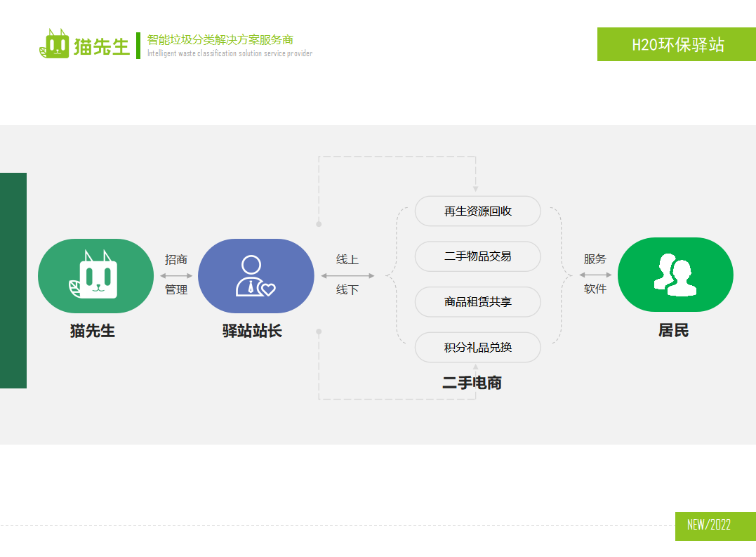The image size is (756, 557).
Task: Click the 驿站站长 person avatar icon
Action: [251, 274]
